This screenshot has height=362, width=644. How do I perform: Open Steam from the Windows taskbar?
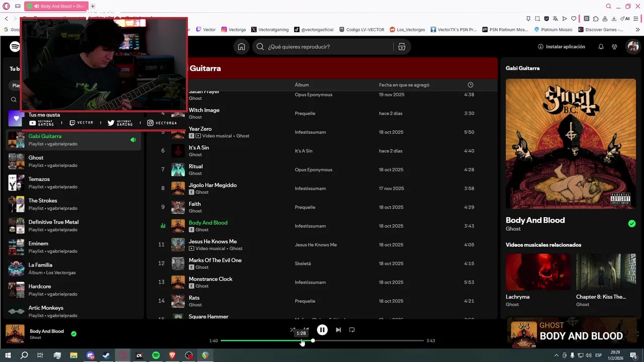[107, 355]
